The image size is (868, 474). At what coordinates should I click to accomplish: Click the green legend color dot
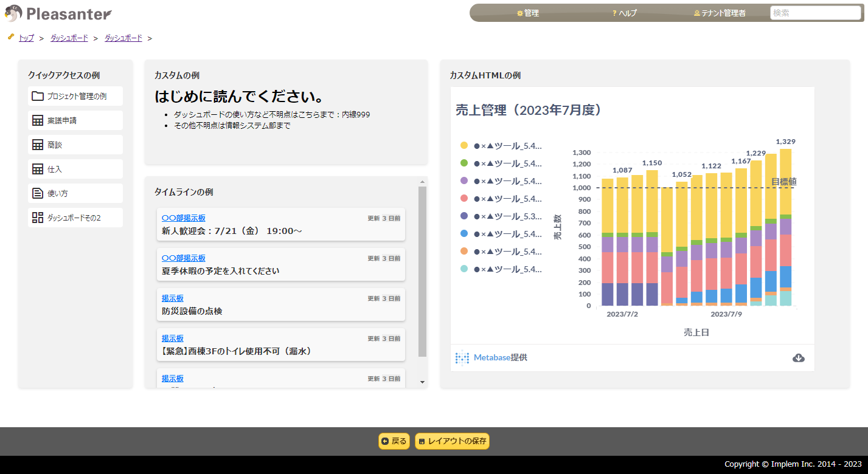pyautogui.click(x=462, y=163)
